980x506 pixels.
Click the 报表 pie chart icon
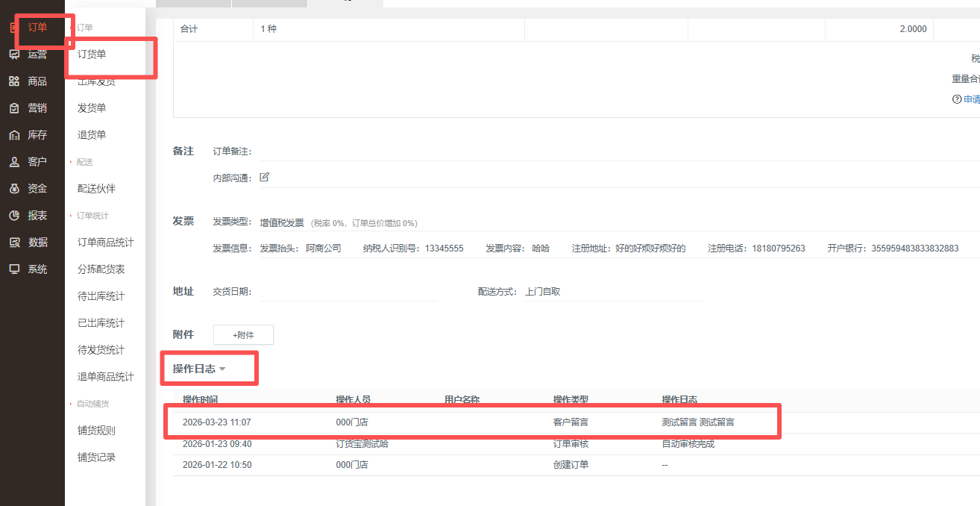(x=14, y=216)
